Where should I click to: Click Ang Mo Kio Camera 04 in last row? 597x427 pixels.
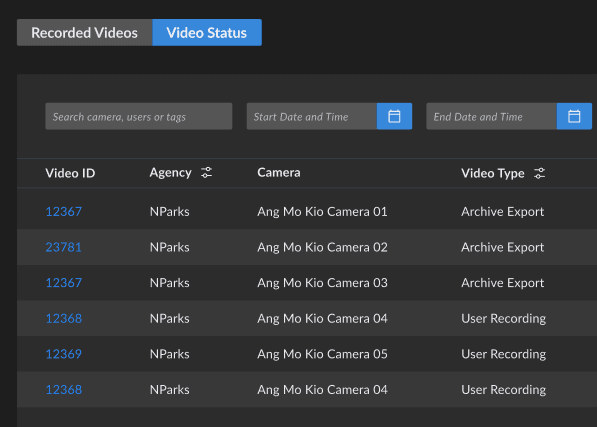322,390
